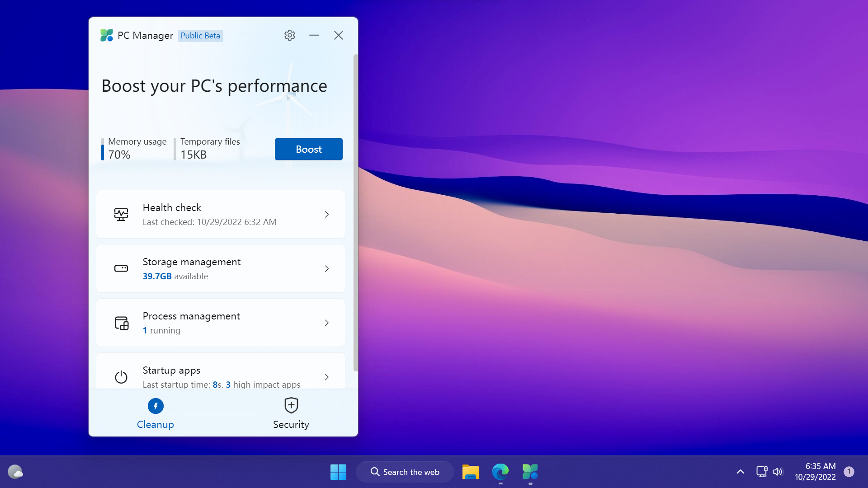Launch File Explorer from taskbar
The height and width of the screenshot is (488, 868).
pyautogui.click(x=470, y=473)
